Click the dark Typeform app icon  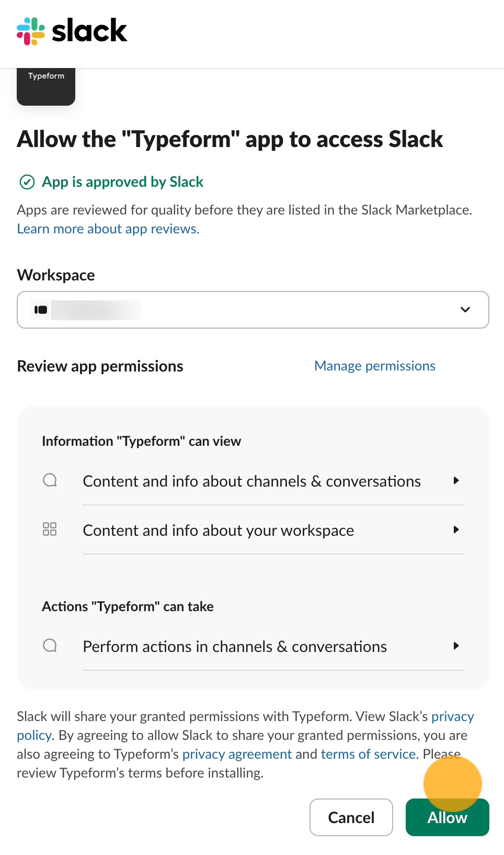(x=46, y=86)
